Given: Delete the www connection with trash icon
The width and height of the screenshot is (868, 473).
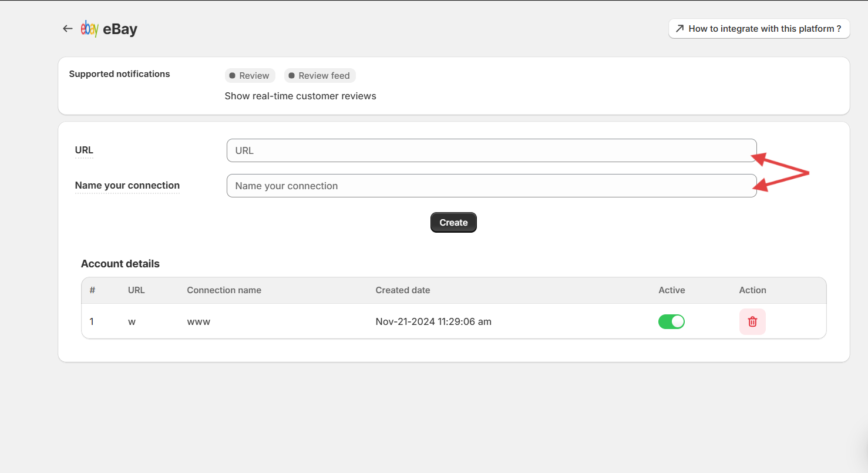Looking at the screenshot, I should pos(752,321).
